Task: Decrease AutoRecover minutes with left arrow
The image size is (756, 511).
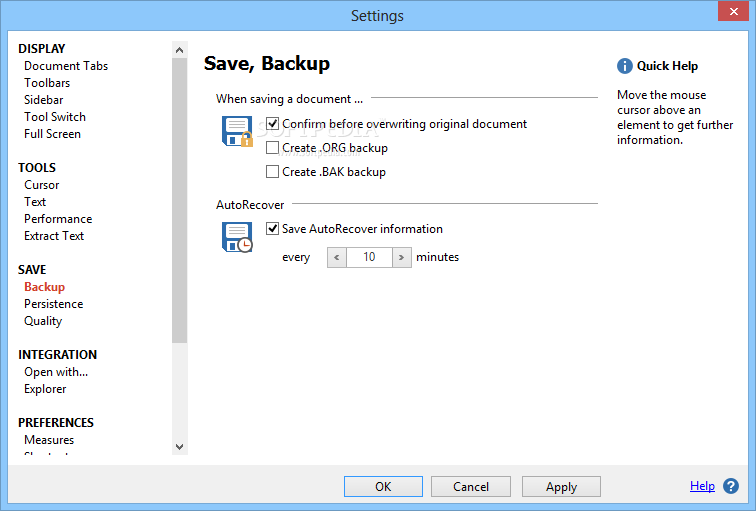Action: coord(336,257)
